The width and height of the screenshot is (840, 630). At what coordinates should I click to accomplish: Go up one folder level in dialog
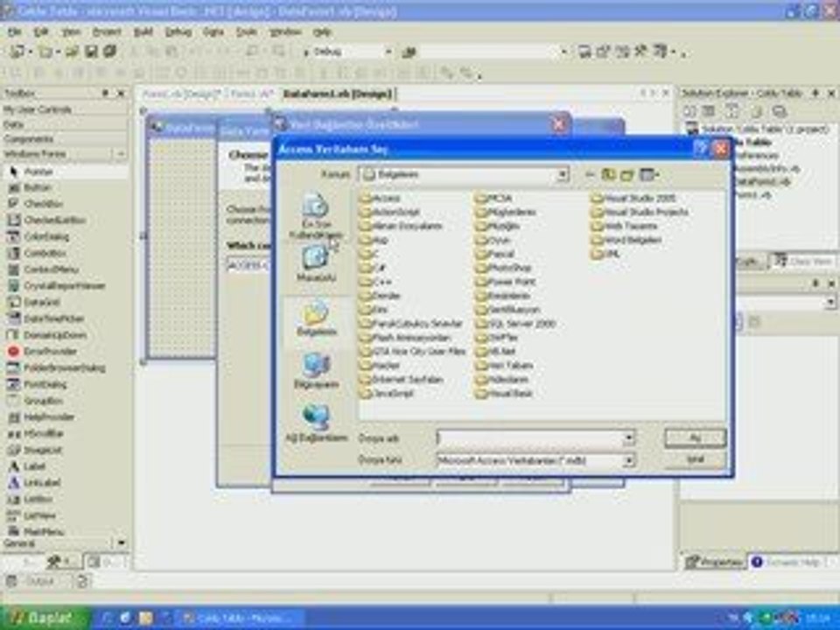608,175
